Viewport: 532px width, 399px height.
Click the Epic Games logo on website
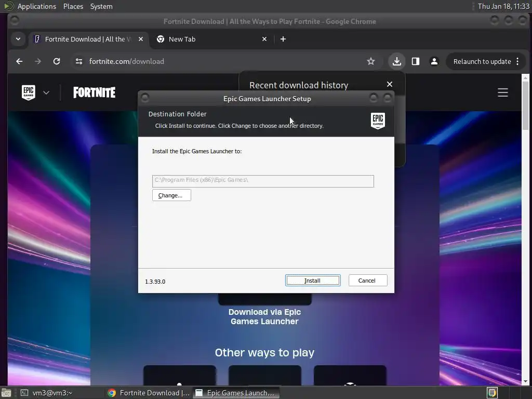click(x=28, y=92)
